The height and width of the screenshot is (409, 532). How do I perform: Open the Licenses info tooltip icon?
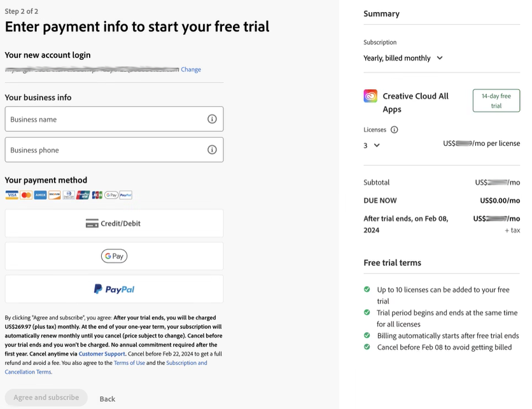tap(395, 129)
